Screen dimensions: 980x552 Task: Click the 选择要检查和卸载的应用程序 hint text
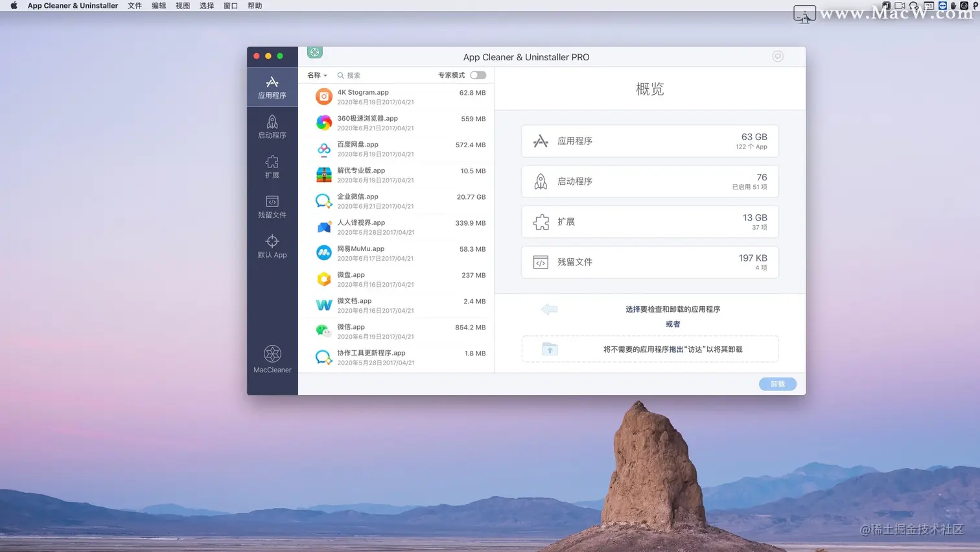tap(673, 309)
